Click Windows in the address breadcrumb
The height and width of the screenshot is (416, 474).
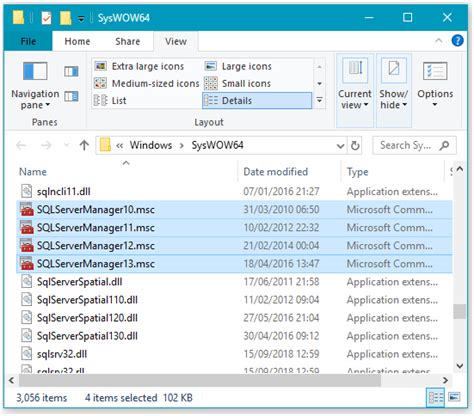click(x=151, y=145)
